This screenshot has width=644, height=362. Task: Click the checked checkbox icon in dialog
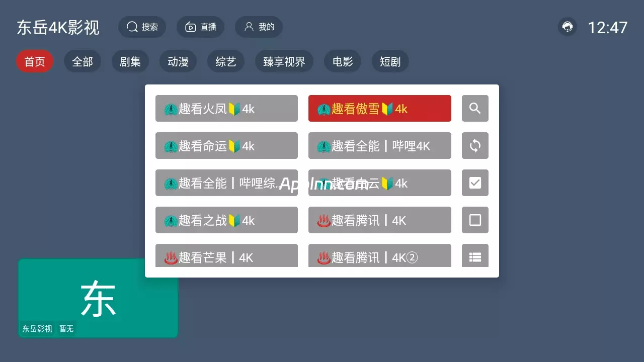click(x=475, y=183)
